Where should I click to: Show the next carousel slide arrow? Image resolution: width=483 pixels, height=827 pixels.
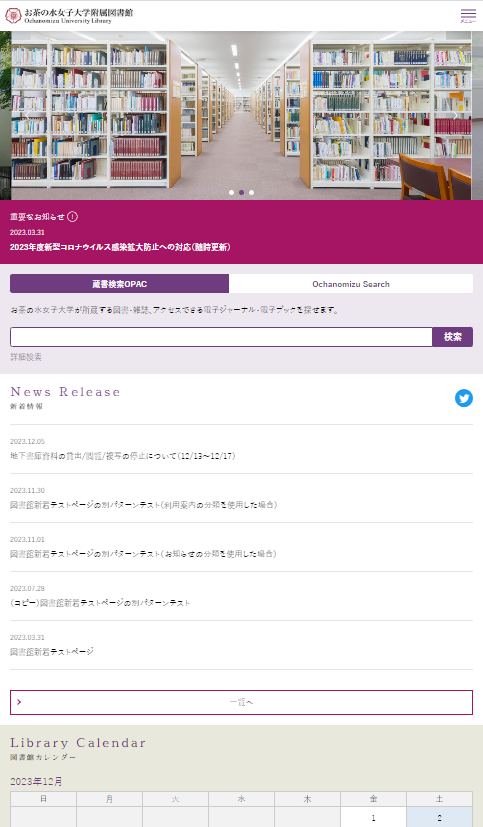click(455, 116)
